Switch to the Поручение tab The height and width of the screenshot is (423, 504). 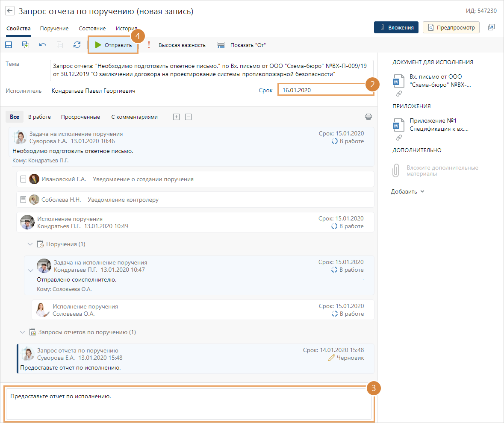coord(54,28)
